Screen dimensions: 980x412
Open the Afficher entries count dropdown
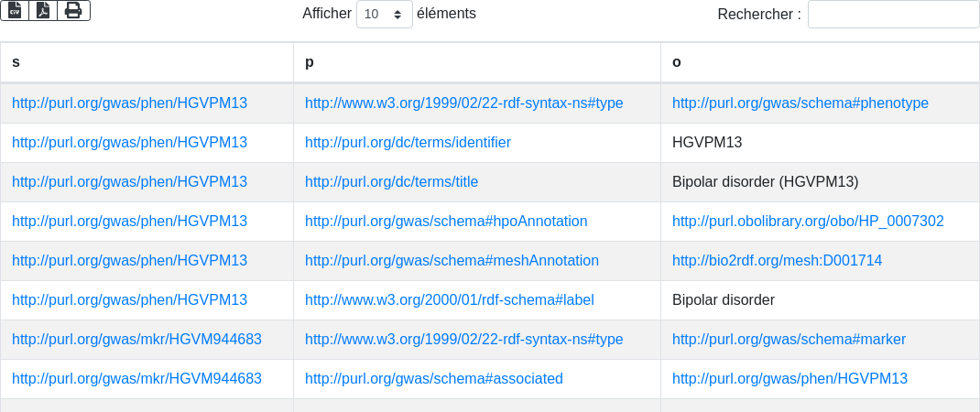point(384,14)
